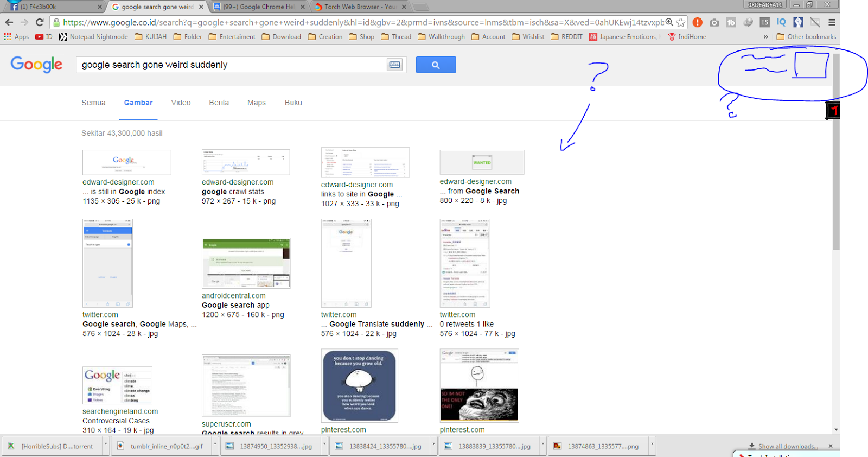Open the Apps shortcut in bookmarks bar
The height and width of the screenshot is (457, 868).
click(16, 37)
